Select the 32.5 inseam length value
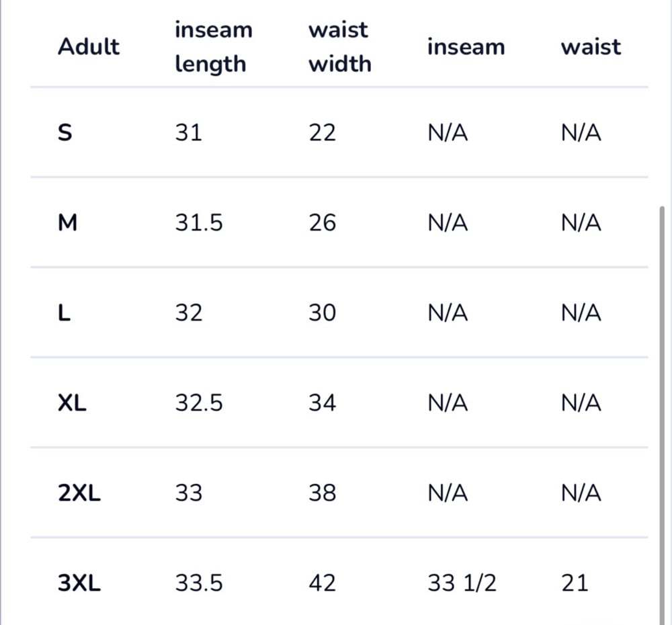This screenshot has height=625, width=672. point(199,403)
